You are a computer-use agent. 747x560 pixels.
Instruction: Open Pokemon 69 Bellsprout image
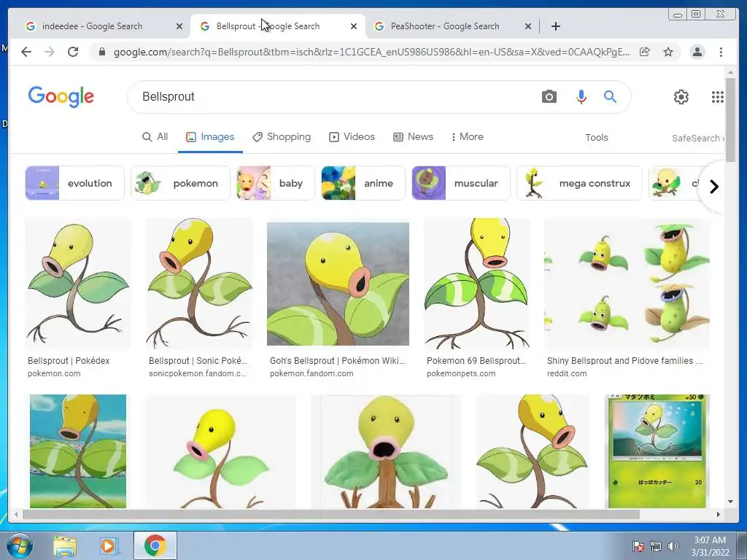[477, 284]
